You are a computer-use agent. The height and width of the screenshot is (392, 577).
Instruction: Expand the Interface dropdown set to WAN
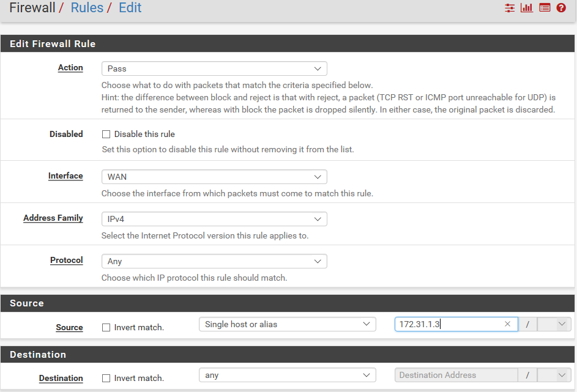coord(214,177)
